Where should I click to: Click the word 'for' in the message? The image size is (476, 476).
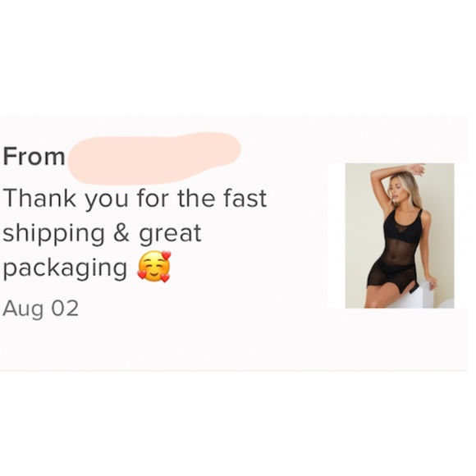[153, 198]
